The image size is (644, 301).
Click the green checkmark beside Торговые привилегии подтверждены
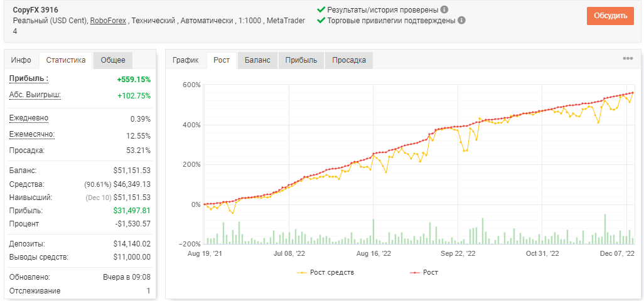point(321,20)
